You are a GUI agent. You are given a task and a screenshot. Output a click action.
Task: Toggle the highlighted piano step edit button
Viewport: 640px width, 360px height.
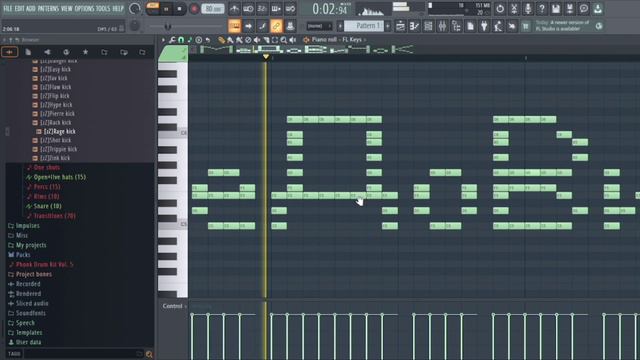point(235,26)
